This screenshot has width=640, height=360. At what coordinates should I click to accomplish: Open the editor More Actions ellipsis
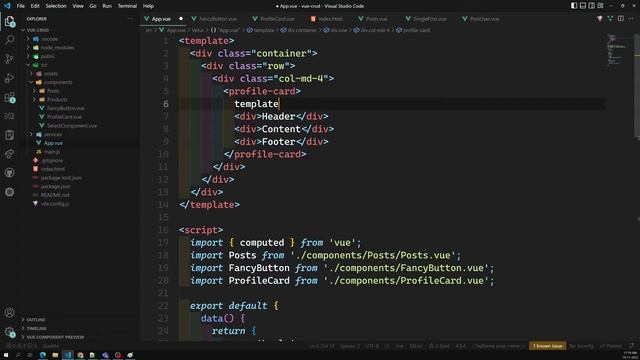coord(631,18)
